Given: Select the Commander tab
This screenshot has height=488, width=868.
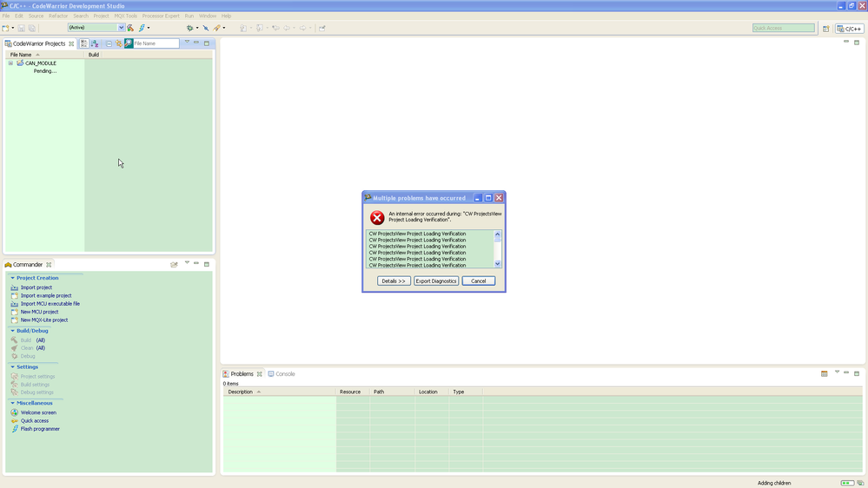Looking at the screenshot, I should 28,265.
